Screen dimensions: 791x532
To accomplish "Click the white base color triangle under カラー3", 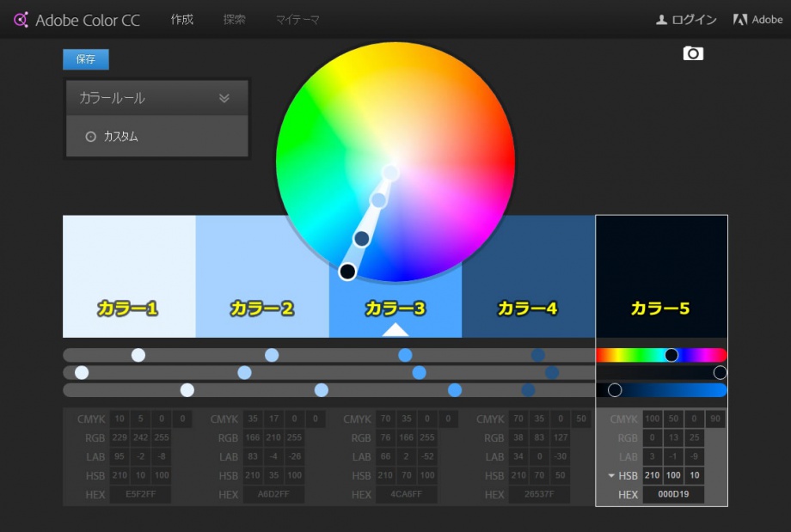I will tap(395, 329).
